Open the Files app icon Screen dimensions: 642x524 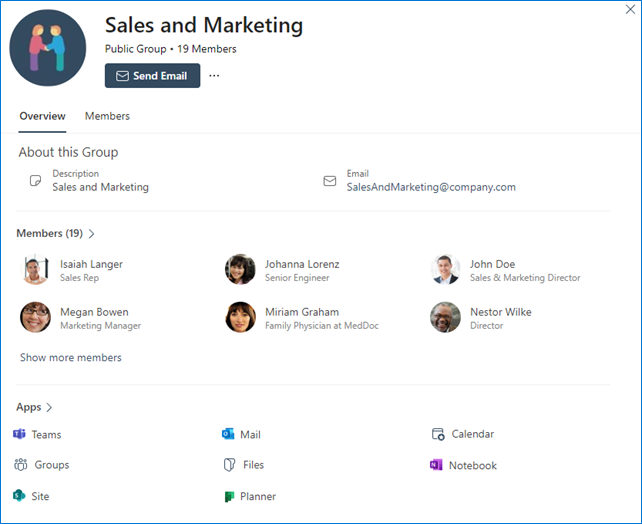(x=229, y=465)
